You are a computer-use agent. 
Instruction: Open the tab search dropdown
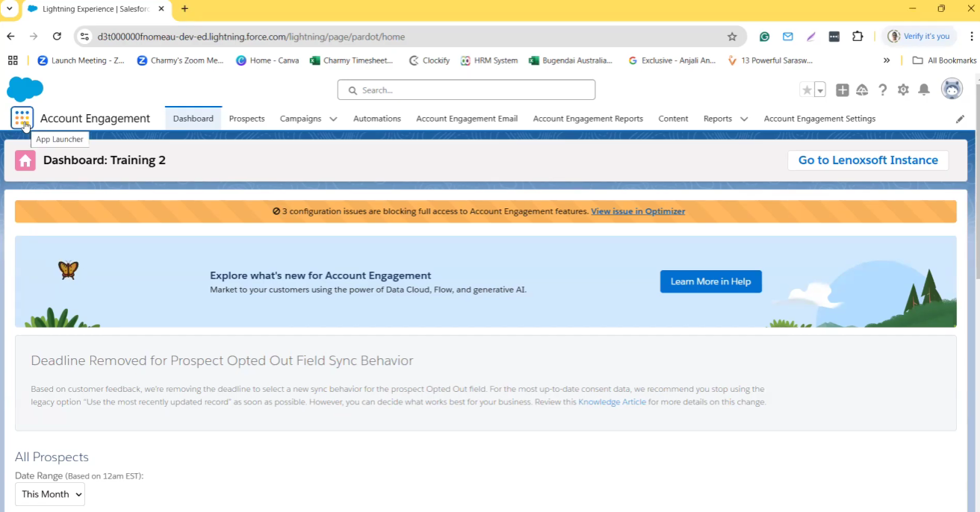(9, 9)
